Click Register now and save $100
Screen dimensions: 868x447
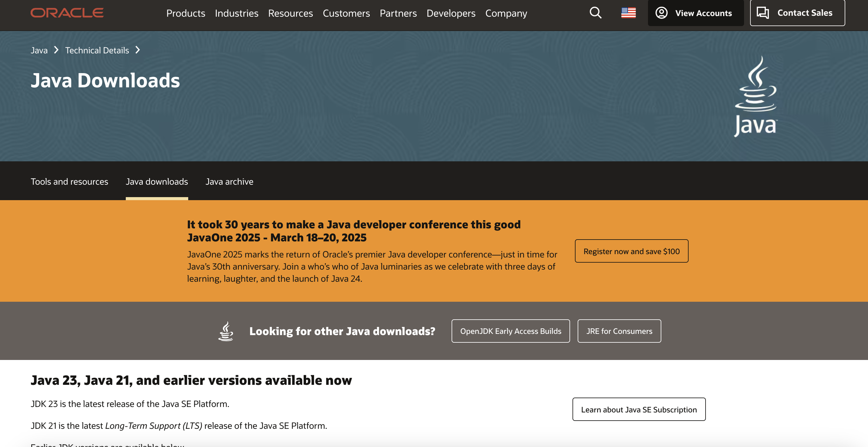click(632, 251)
